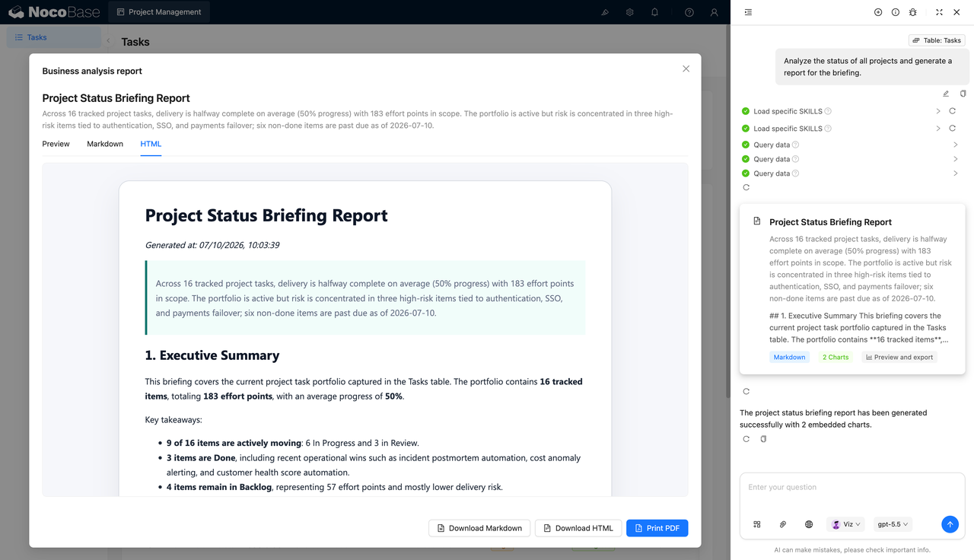Viewport: 974px width, 560px height.
Task: Copy the user message text
Action: (x=963, y=94)
